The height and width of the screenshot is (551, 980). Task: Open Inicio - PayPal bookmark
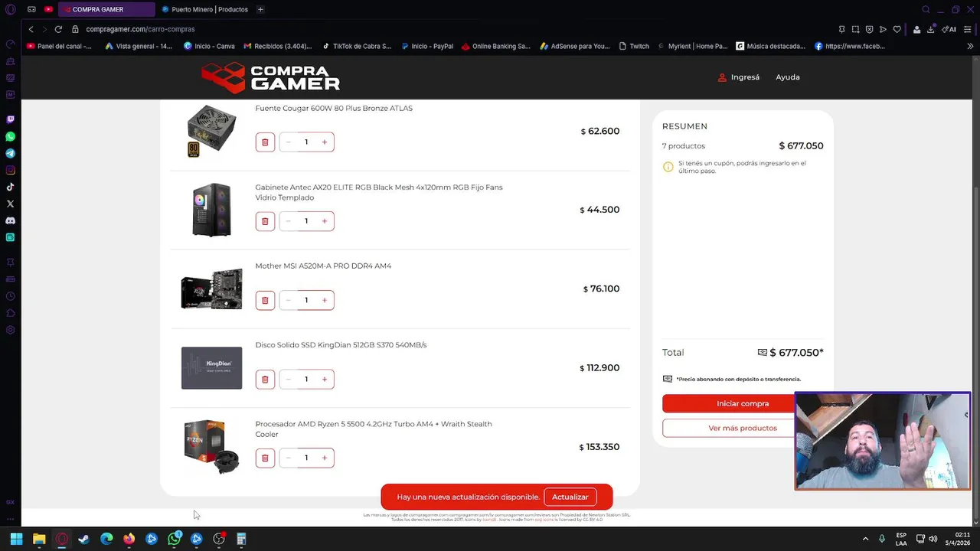tap(427, 46)
